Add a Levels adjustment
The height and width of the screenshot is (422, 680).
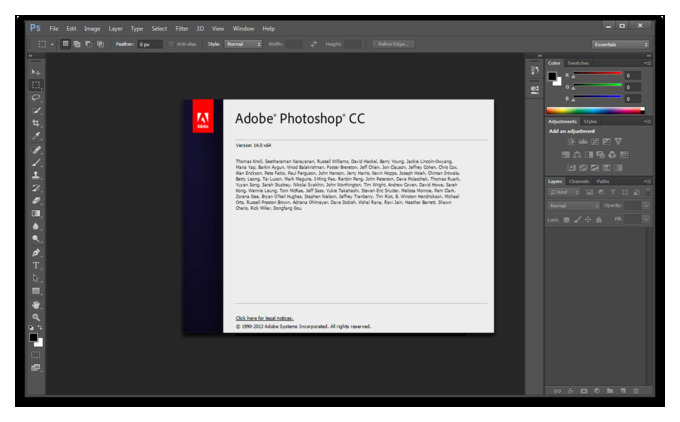coord(583,141)
